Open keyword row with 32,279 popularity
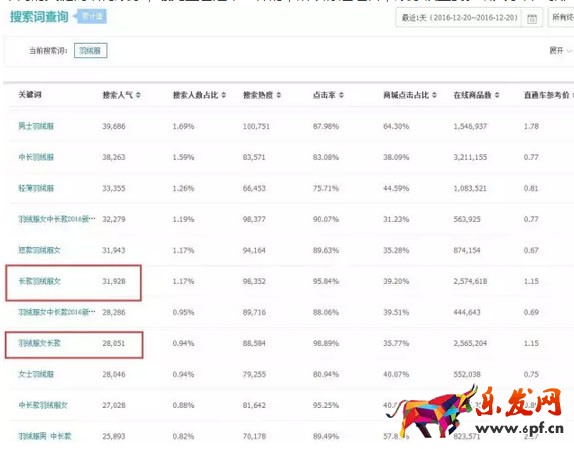574x449 pixels. point(57,219)
